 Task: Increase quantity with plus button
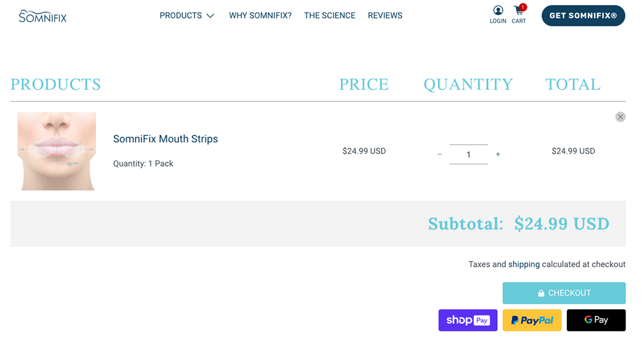point(498,155)
